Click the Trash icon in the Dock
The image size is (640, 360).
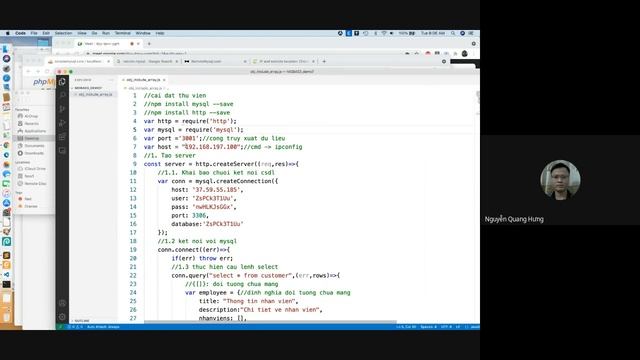pos(7,317)
